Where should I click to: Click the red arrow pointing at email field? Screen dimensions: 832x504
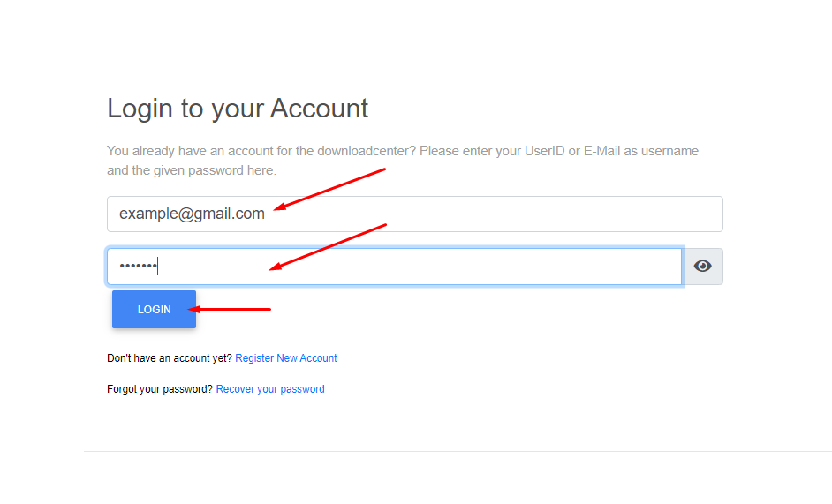329,190
